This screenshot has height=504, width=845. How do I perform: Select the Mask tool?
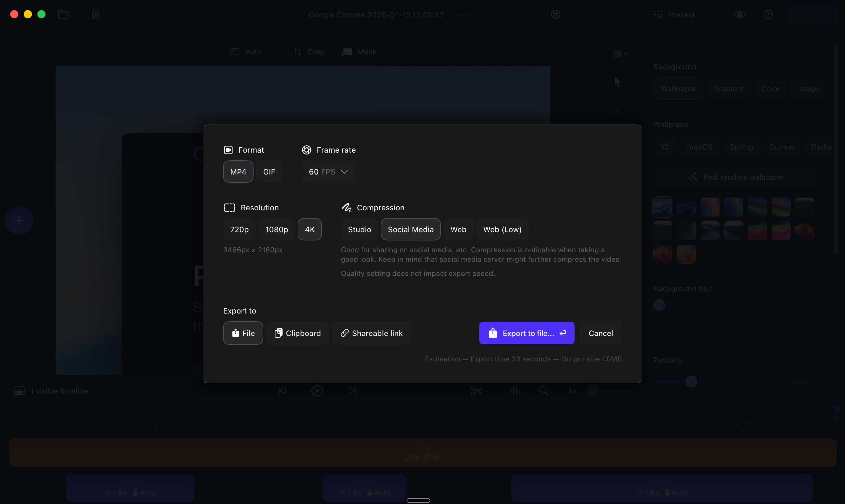[x=359, y=52]
